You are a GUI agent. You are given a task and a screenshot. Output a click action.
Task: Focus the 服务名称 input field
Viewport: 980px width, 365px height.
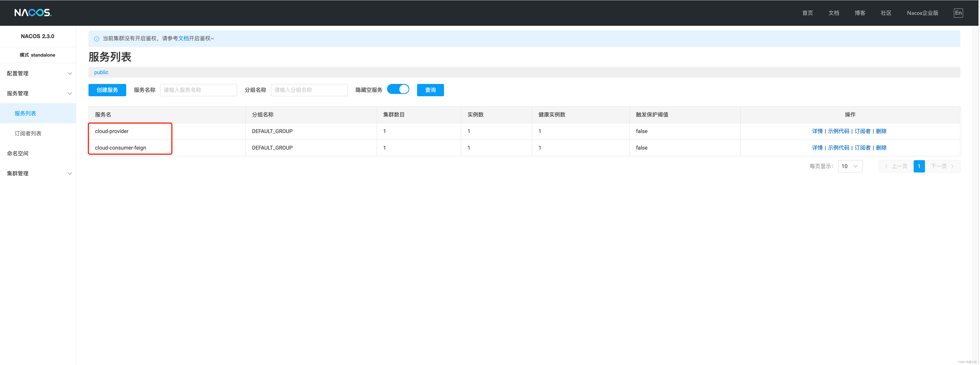point(198,90)
